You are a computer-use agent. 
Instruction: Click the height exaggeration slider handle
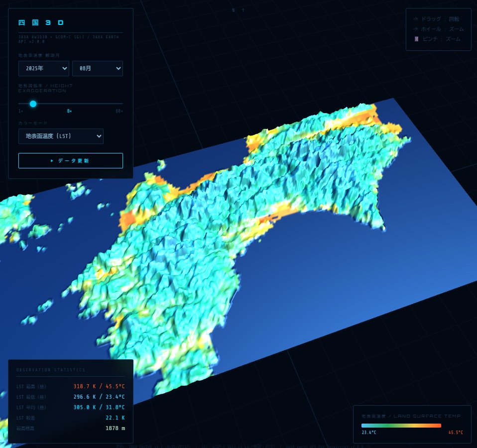point(33,104)
